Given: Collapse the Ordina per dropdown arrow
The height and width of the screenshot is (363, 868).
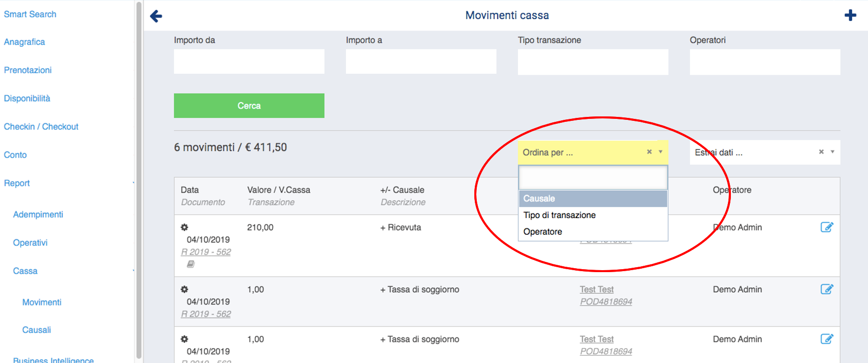Looking at the screenshot, I should point(661,152).
